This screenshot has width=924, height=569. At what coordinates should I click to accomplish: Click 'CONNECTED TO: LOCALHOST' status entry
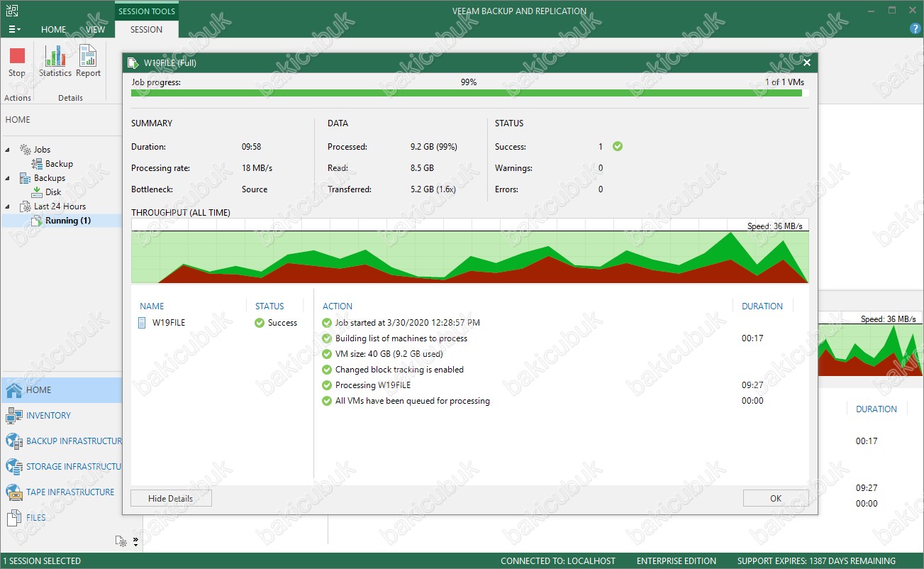[x=558, y=561]
